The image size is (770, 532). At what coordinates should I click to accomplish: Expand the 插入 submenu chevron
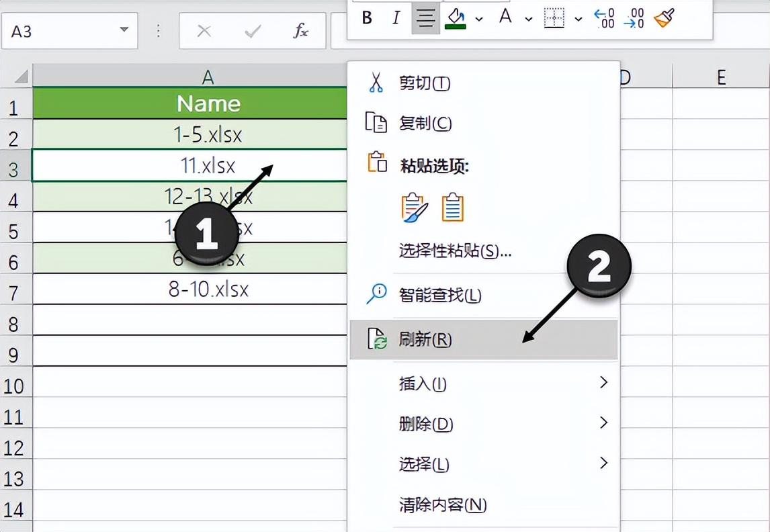[x=604, y=382]
